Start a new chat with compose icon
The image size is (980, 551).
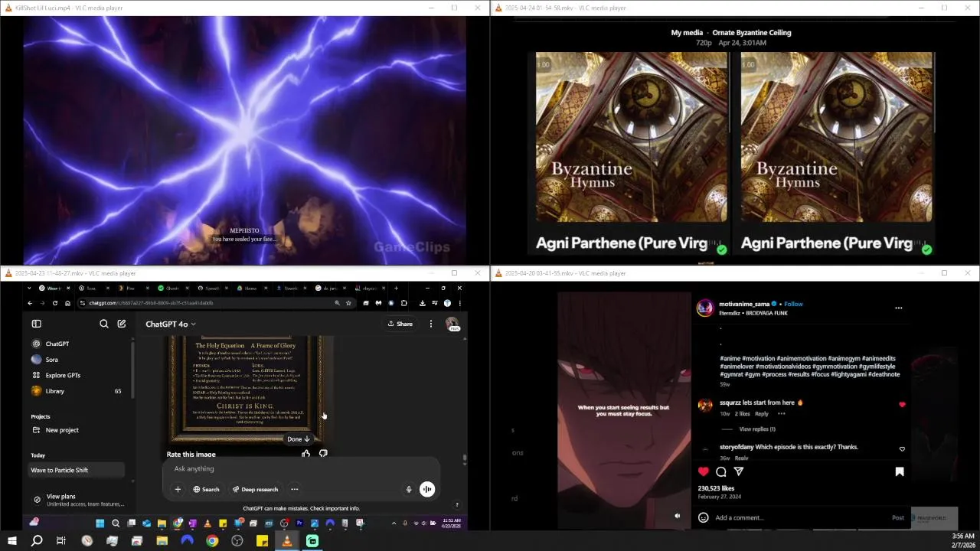(121, 324)
